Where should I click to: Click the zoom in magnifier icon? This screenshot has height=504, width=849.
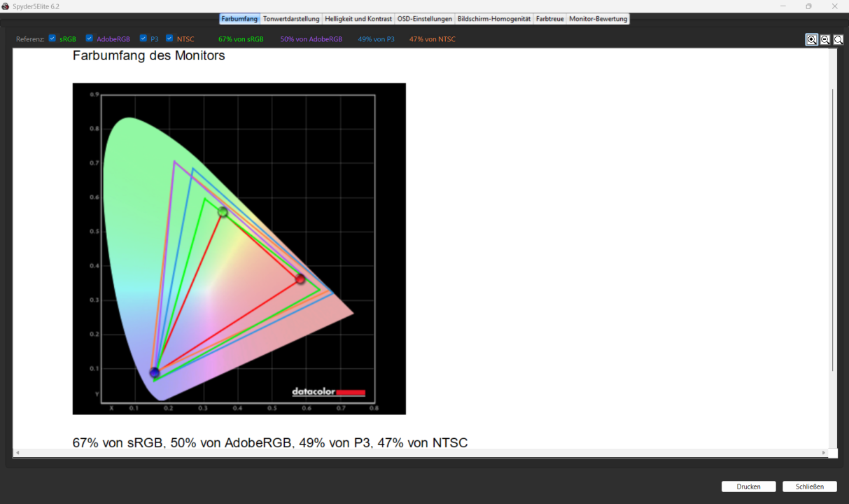(812, 40)
